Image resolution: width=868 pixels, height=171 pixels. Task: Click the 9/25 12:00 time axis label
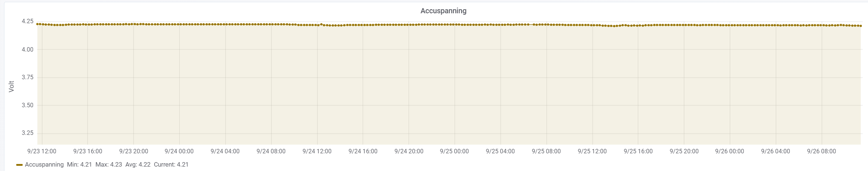click(592, 151)
